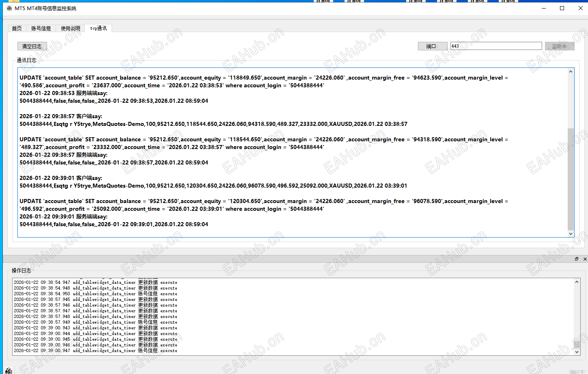Screen dimensions: 588x374
Task: Click the client data line ending 03:39:01
Action: click(x=213, y=186)
